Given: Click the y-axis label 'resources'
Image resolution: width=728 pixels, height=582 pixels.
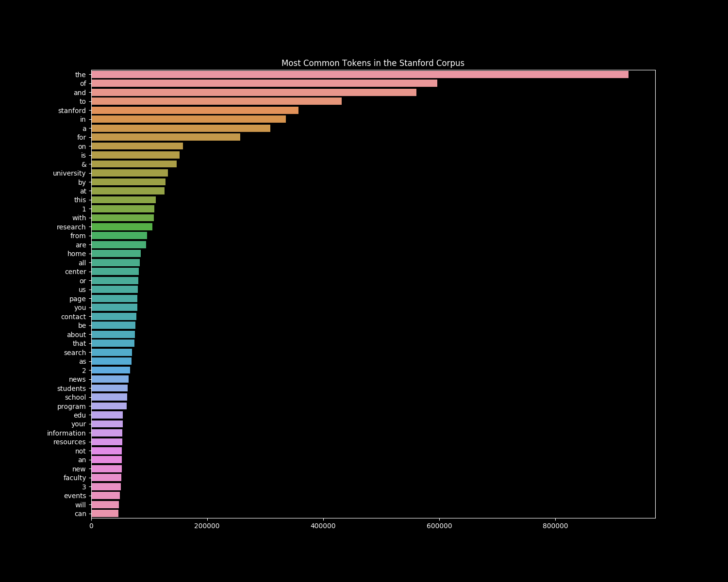Looking at the screenshot, I should click(x=69, y=442).
